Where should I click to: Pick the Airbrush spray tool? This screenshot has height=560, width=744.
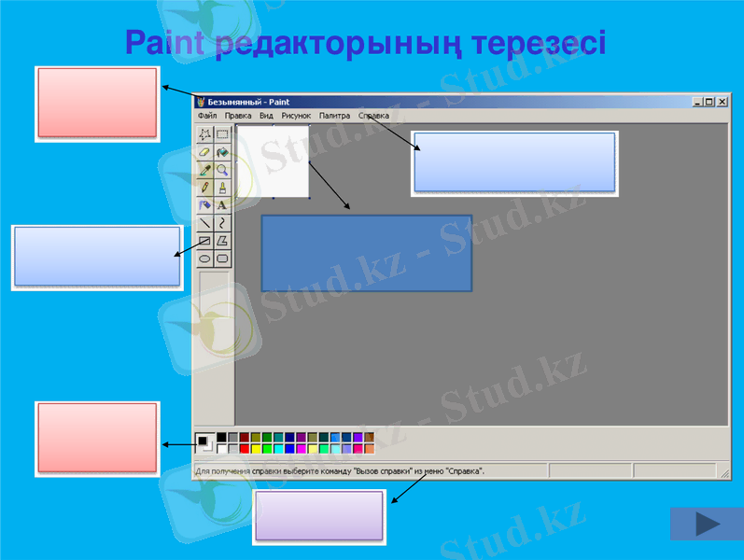(x=205, y=204)
